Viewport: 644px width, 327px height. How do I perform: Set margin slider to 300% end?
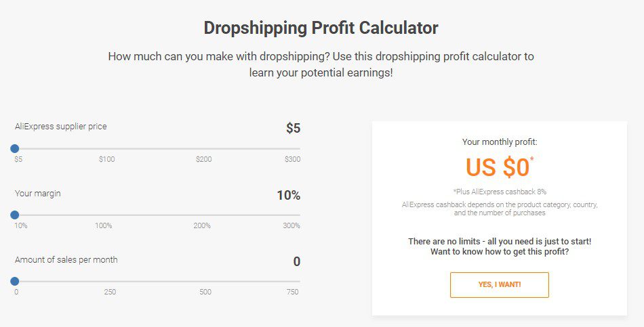pyautogui.click(x=300, y=215)
